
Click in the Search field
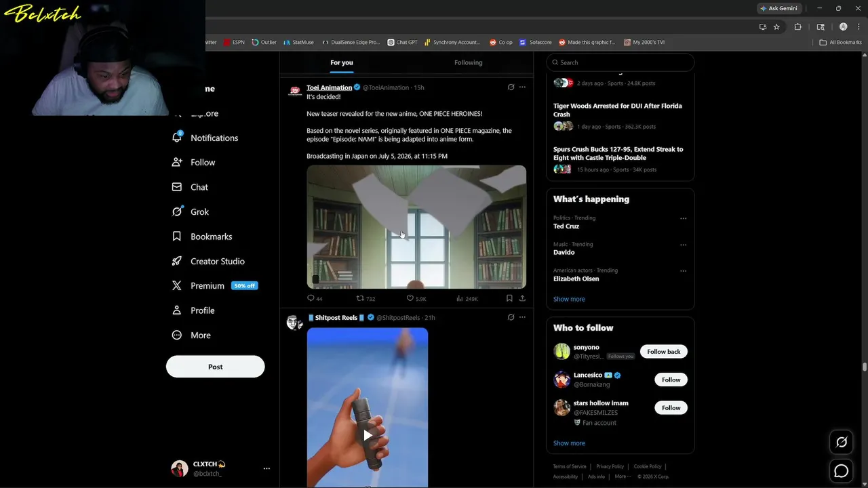pyautogui.click(x=620, y=62)
